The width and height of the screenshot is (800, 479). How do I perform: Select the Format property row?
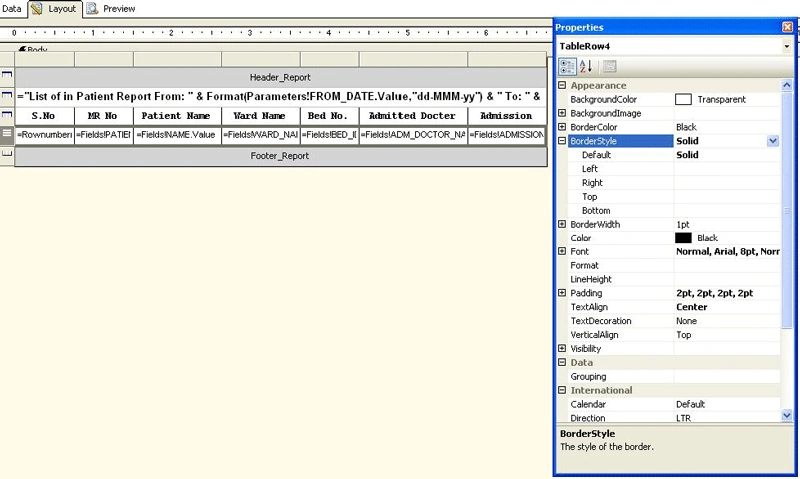pyautogui.click(x=673, y=265)
